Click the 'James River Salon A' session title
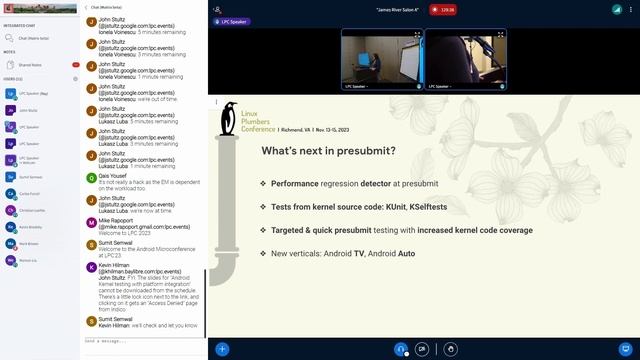 coord(398,10)
